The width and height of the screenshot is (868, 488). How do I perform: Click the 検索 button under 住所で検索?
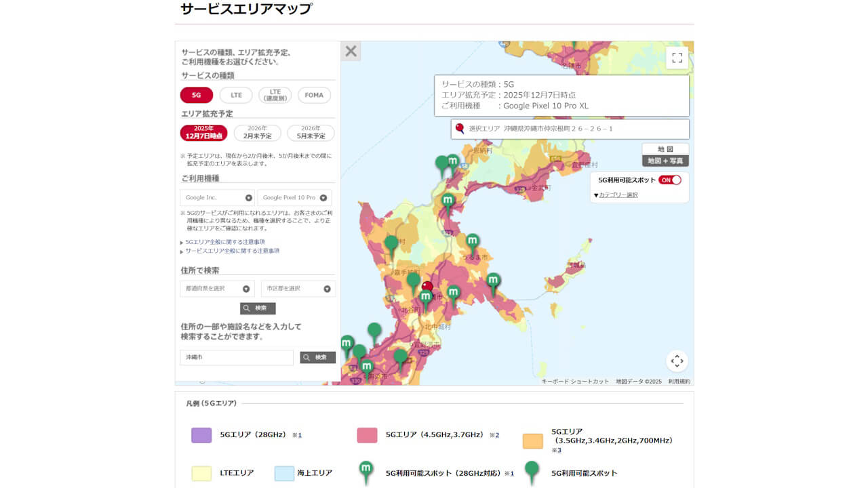coord(258,308)
